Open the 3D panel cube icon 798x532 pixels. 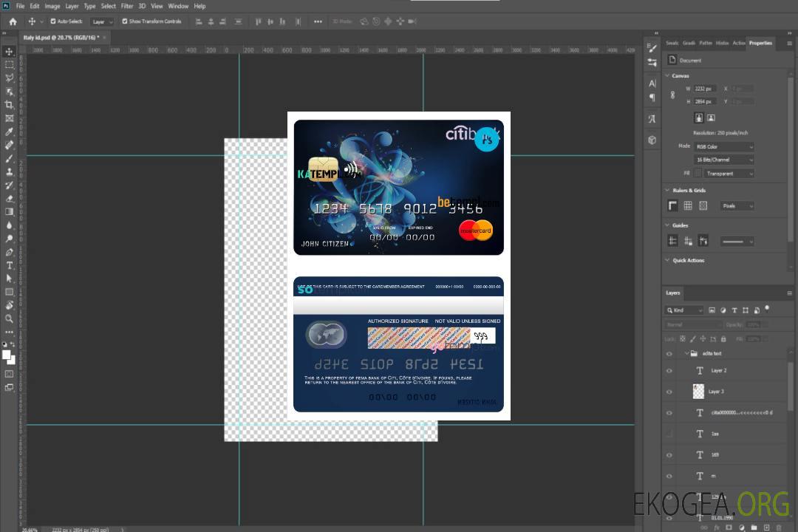click(652, 140)
